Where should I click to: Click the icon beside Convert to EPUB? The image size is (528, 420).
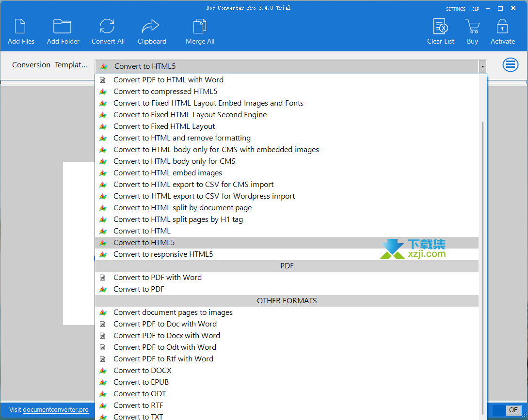pyautogui.click(x=103, y=382)
